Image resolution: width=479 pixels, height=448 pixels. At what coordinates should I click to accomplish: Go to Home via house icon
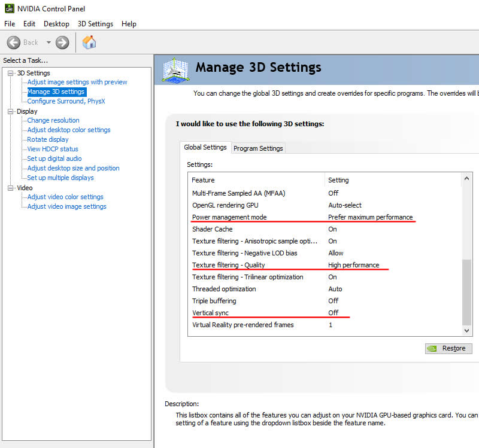[89, 42]
